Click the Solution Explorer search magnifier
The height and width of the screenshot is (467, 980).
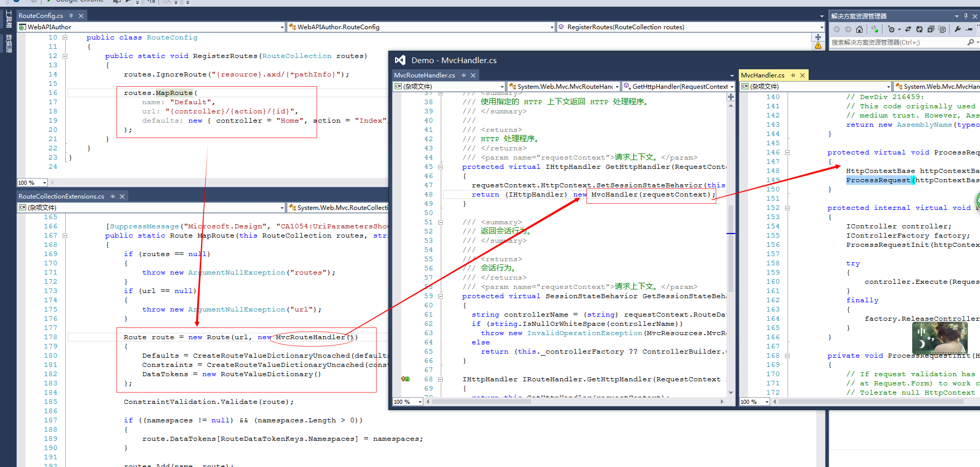coord(970,43)
